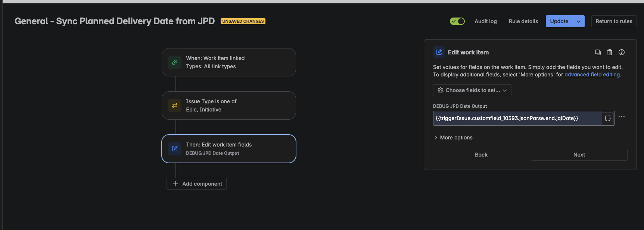This screenshot has width=644, height=230.
Task: Click the Back button
Action: click(481, 155)
